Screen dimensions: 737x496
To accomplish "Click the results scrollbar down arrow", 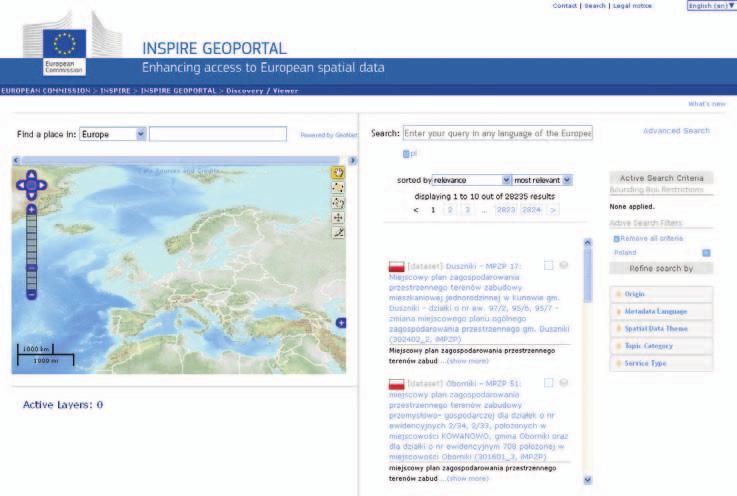I will click(x=588, y=480).
